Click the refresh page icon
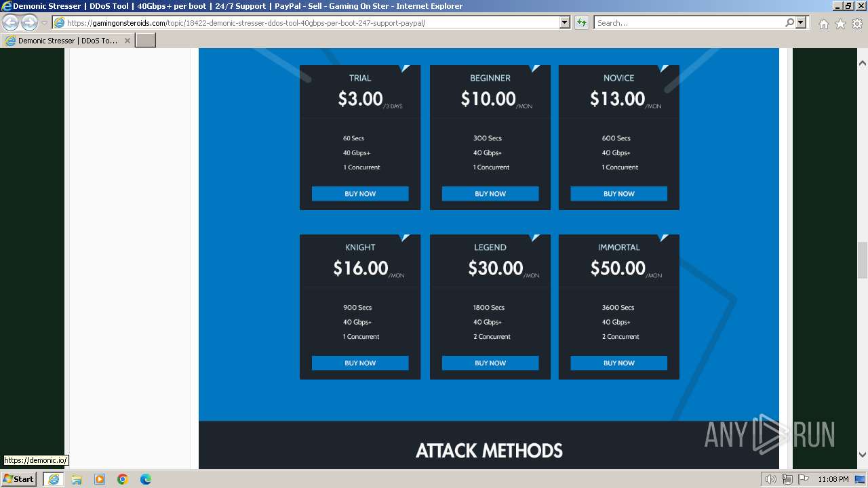868x488 pixels. 582,22
